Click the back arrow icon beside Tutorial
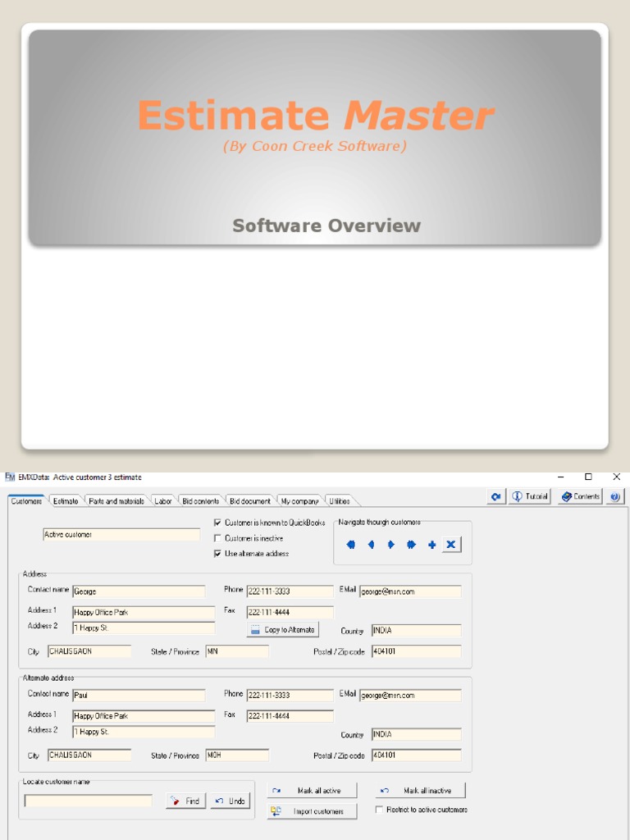 tap(496, 496)
